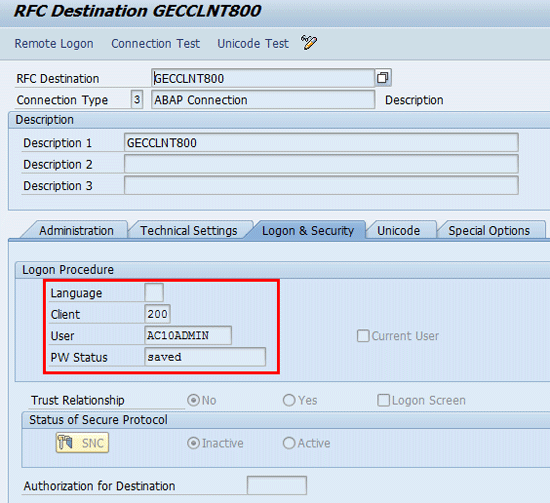The width and height of the screenshot is (550, 503).
Task: Click the Language input field
Action: pyautogui.click(x=154, y=293)
